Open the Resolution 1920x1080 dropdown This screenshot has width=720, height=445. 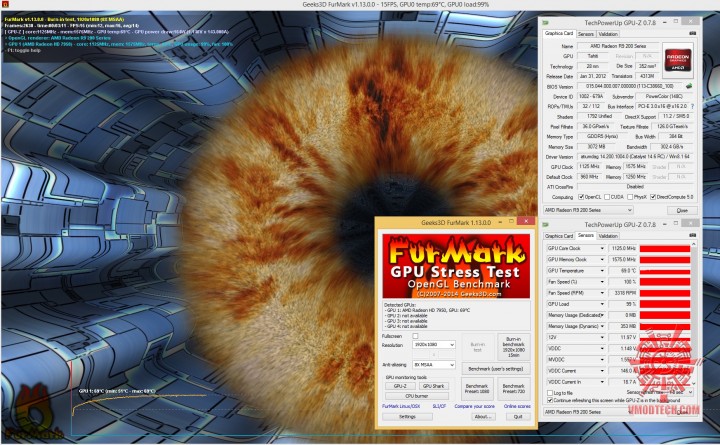click(x=433, y=344)
